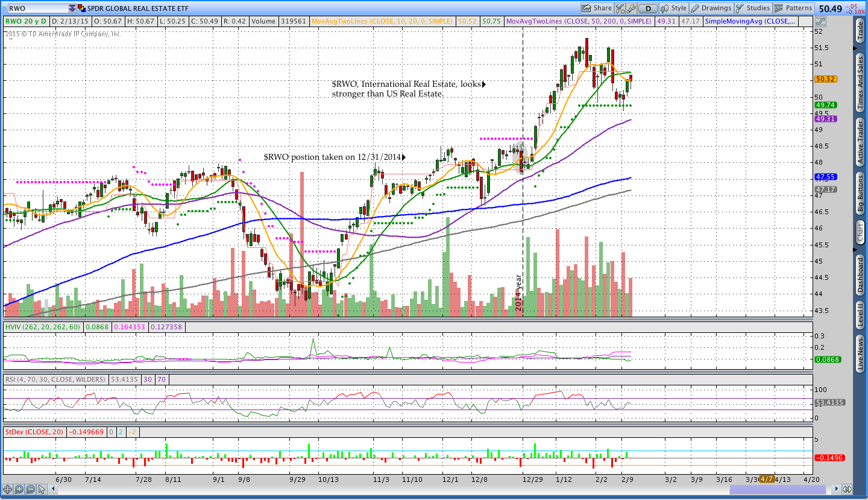The image size is (868, 500).
Task: Click the green 0.0868 HVIV value bubble
Action: tap(827, 359)
